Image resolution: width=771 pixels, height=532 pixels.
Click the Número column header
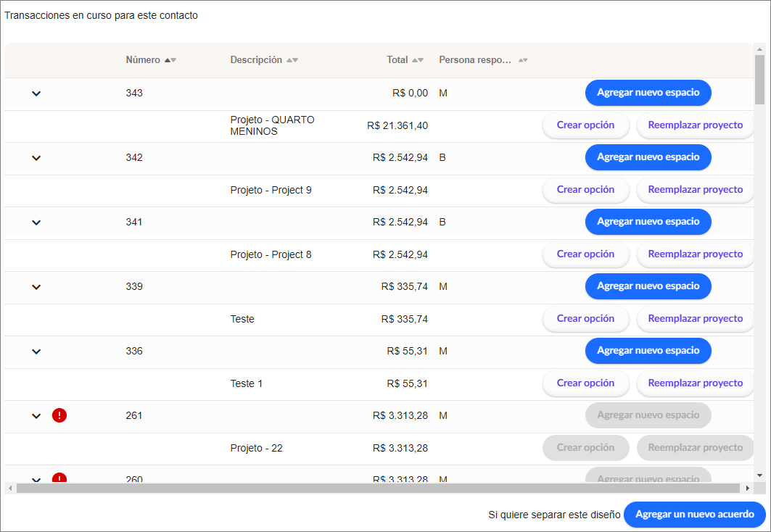tap(143, 60)
